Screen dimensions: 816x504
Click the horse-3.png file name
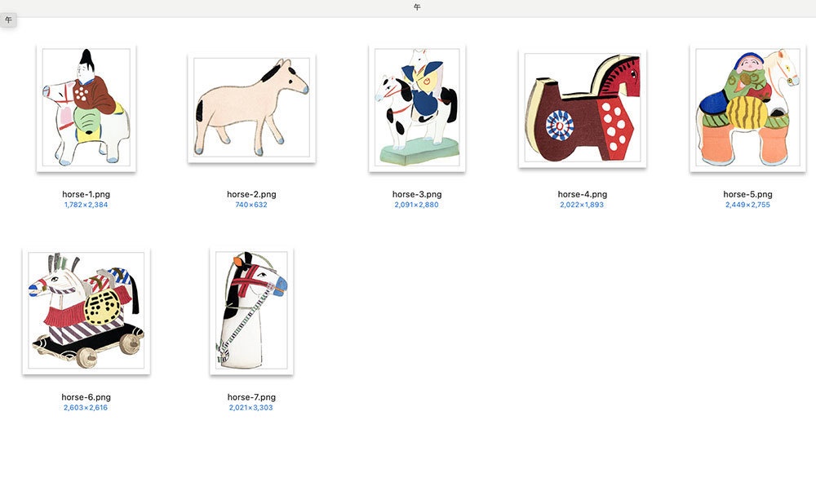(x=417, y=194)
